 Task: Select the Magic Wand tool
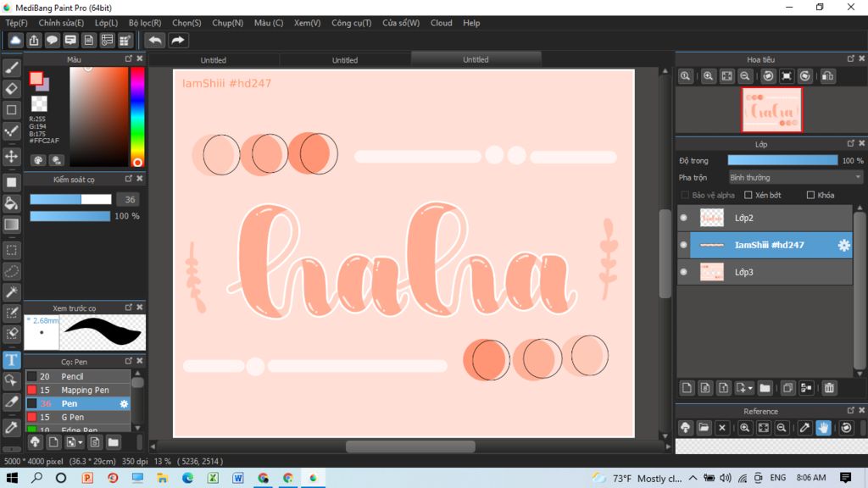point(12,292)
